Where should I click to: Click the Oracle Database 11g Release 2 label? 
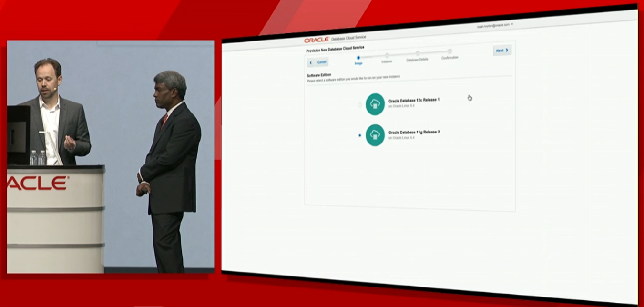[414, 132]
